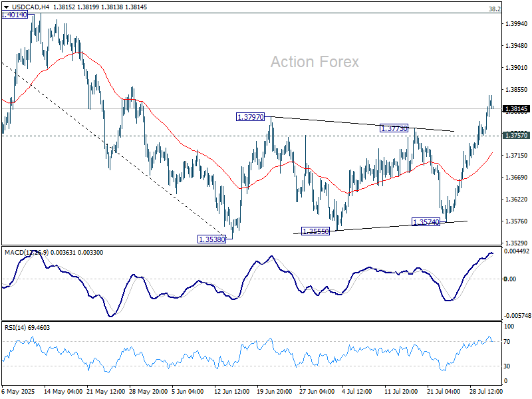Click the current price tag 1.38145
The height and width of the screenshot is (399, 532).
tap(517, 109)
